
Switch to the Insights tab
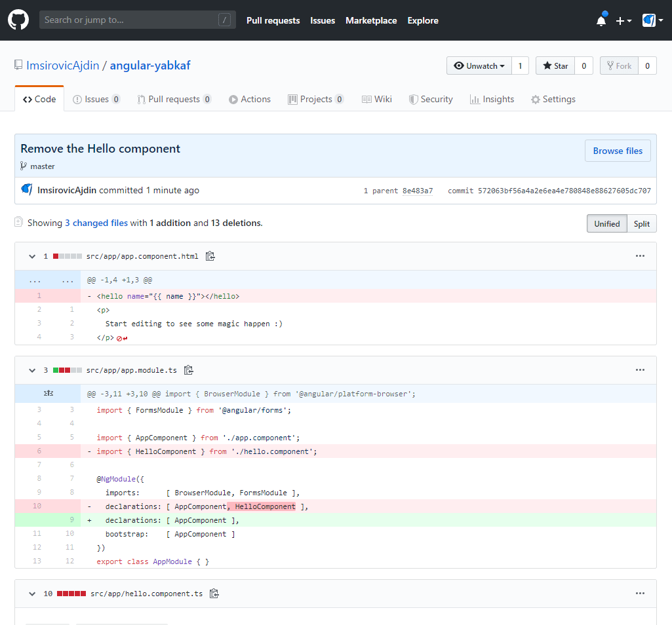point(492,99)
